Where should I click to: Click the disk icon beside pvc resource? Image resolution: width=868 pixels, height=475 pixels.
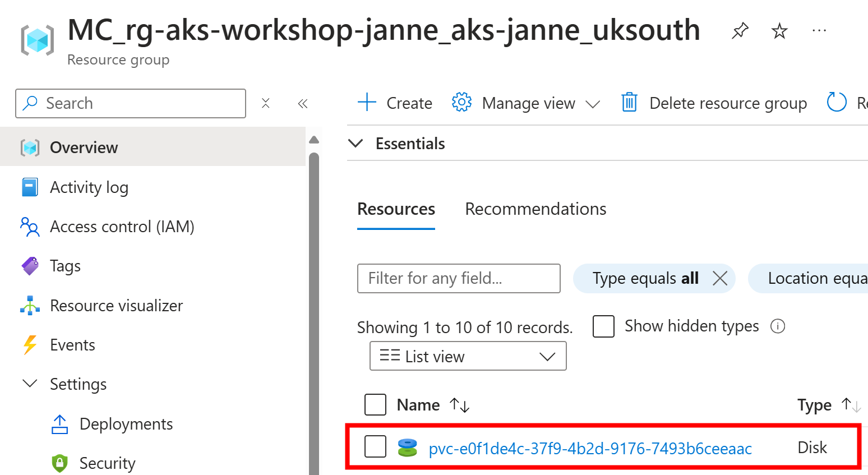pyautogui.click(x=408, y=448)
